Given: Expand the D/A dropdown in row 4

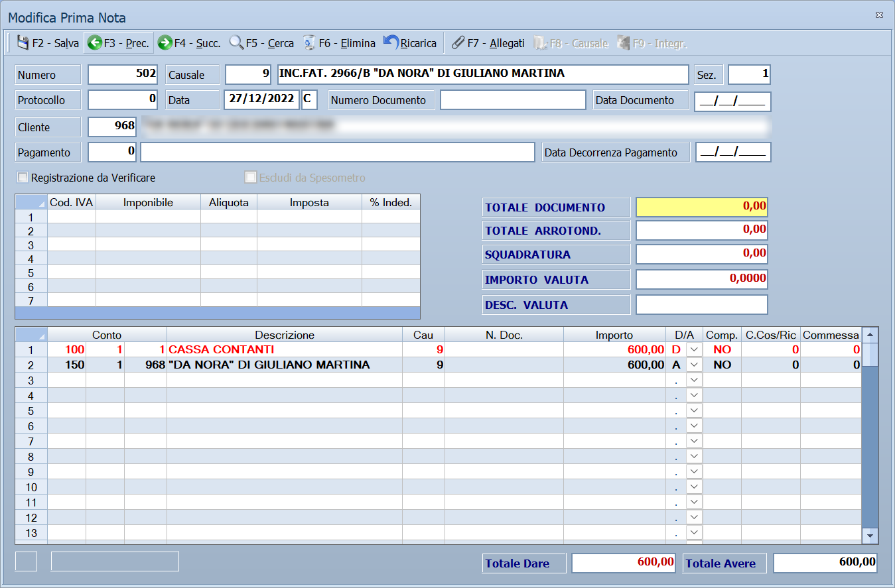Looking at the screenshot, I should [x=694, y=395].
